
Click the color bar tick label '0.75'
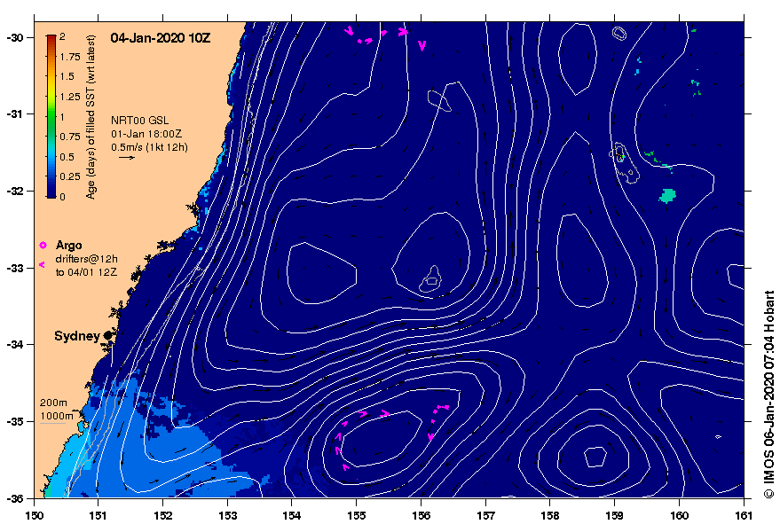tap(69, 137)
